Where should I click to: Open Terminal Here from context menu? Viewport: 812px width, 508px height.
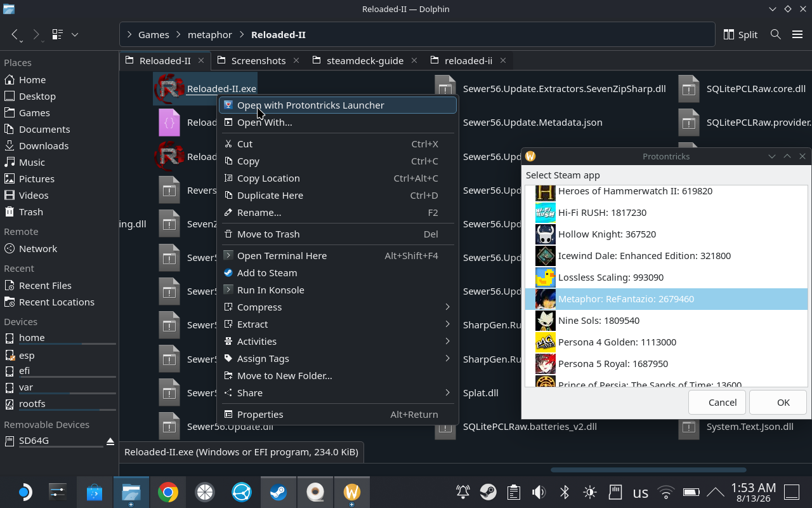(x=337, y=255)
